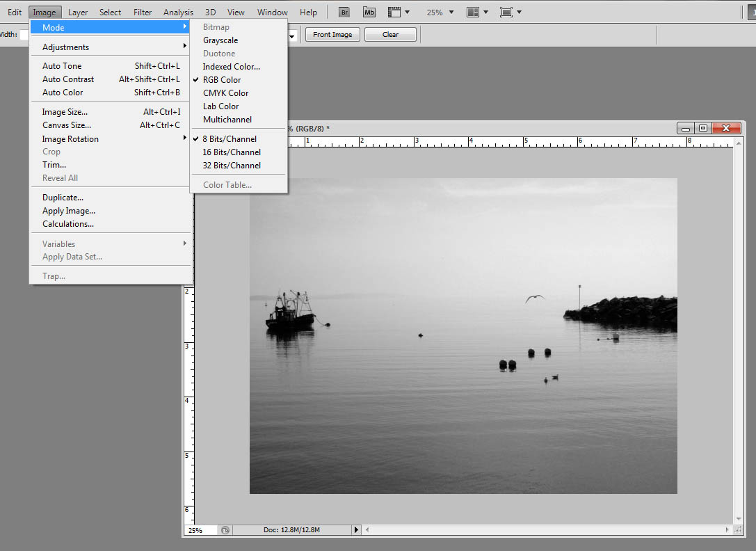Choose Canvas Size from Image menu
The image size is (756, 551).
click(67, 125)
